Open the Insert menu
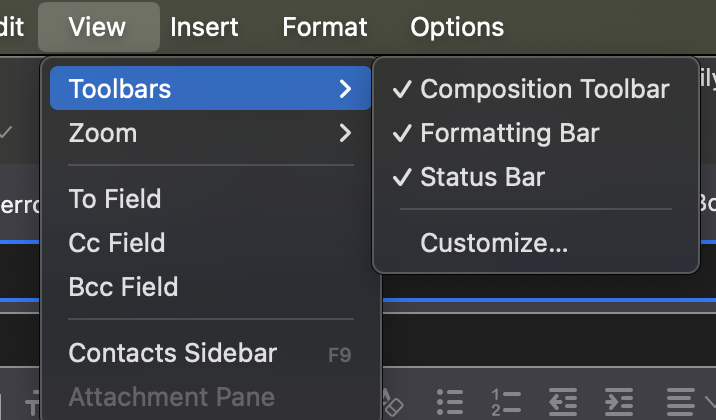716x420 pixels. pyautogui.click(x=204, y=27)
